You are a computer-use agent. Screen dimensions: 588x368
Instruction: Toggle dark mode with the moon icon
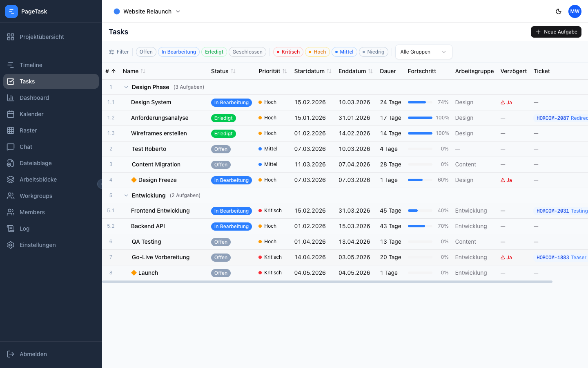point(559,11)
